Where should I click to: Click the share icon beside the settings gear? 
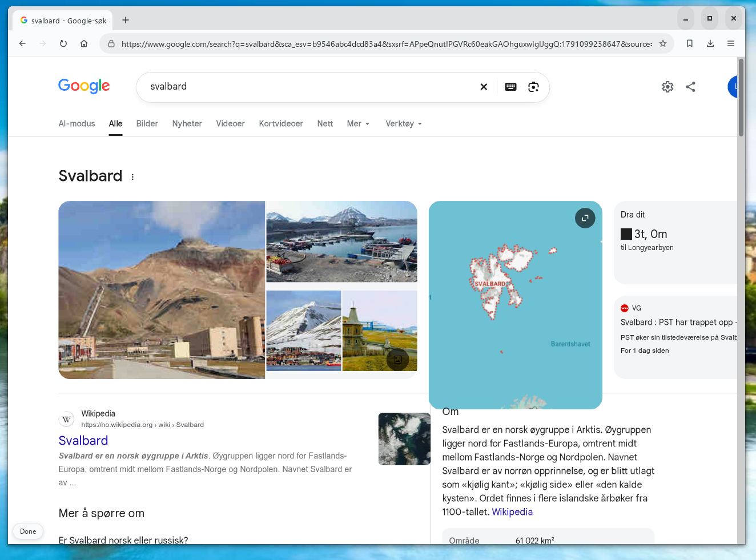[x=690, y=87]
